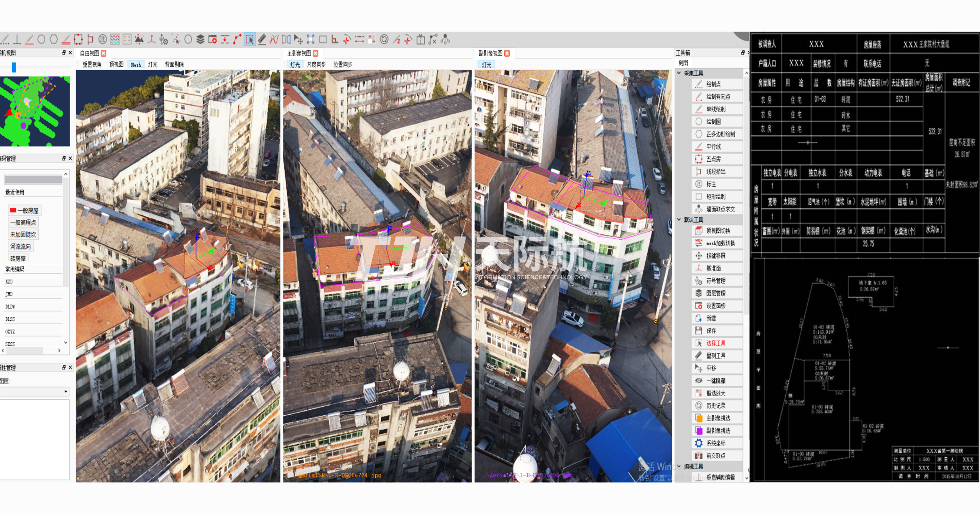The height and width of the screenshot is (515, 980).
Task: Toggle 灯光 lighting in main image view
Action: coord(295,64)
